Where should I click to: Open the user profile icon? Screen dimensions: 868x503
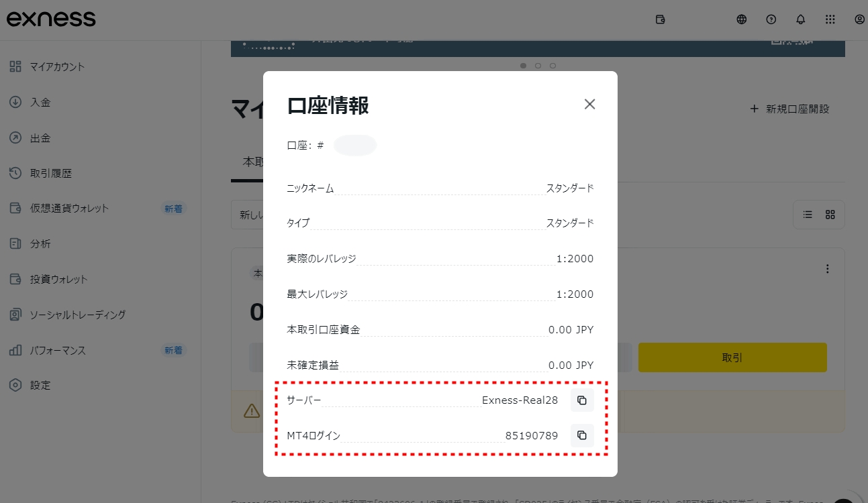pos(859,19)
